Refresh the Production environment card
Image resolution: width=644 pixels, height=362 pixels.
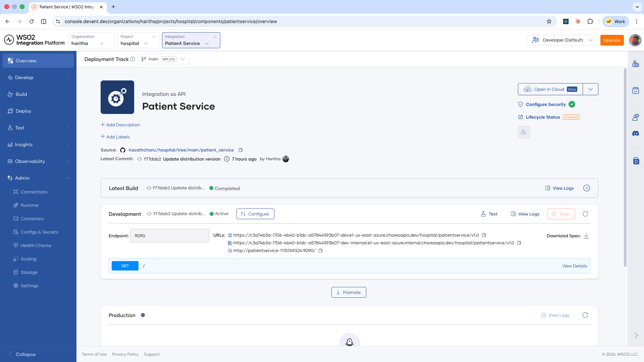pyautogui.click(x=585, y=315)
